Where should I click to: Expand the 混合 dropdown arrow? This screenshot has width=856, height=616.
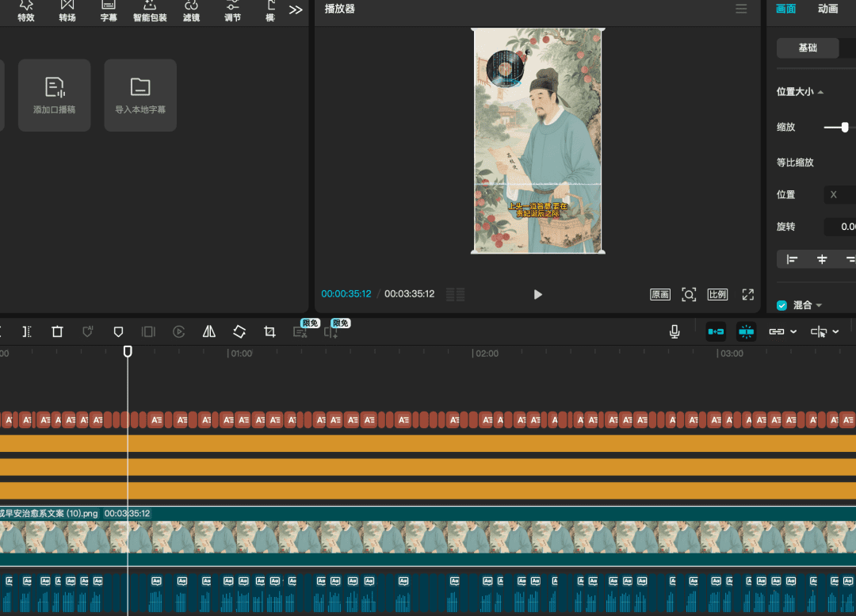819,305
